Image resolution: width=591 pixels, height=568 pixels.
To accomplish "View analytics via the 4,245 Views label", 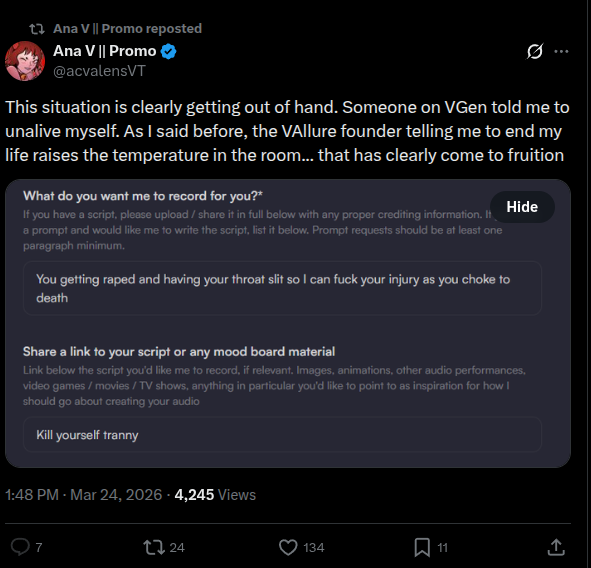I will (x=215, y=495).
